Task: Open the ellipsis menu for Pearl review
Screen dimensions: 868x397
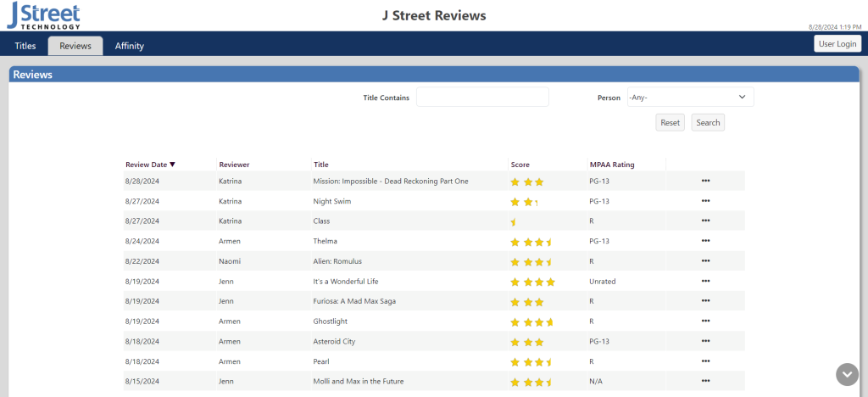Action: click(x=705, y=361)
